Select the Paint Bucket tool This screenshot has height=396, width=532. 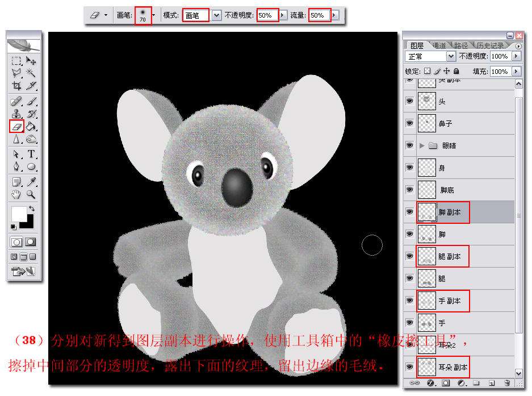point(31,126)
